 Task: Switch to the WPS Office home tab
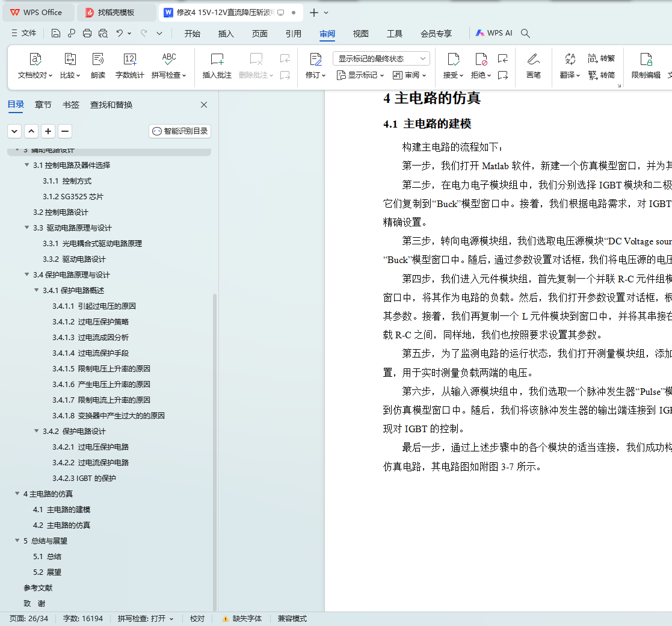point(38,13)
